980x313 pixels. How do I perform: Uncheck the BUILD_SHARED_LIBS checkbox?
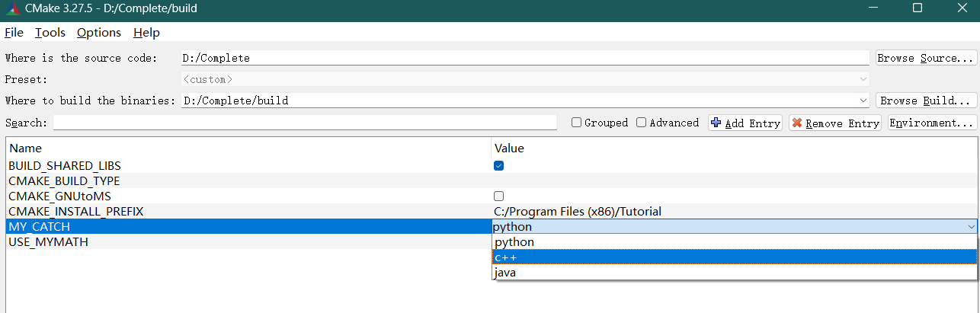(499, 165)
